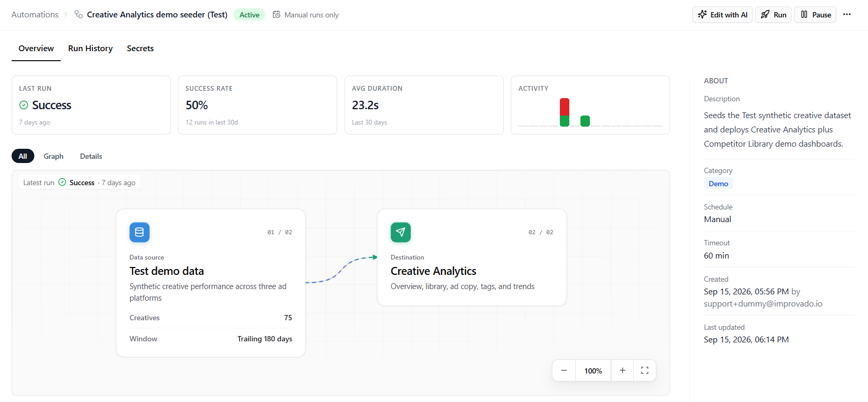Zoom out the graph with minus button
This screenshot has height=402, width=868.
564,370
